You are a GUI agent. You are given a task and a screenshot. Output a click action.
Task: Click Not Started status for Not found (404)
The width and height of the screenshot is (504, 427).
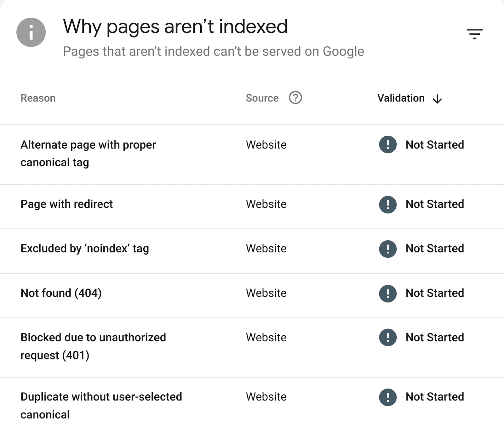tap(435, 293)
